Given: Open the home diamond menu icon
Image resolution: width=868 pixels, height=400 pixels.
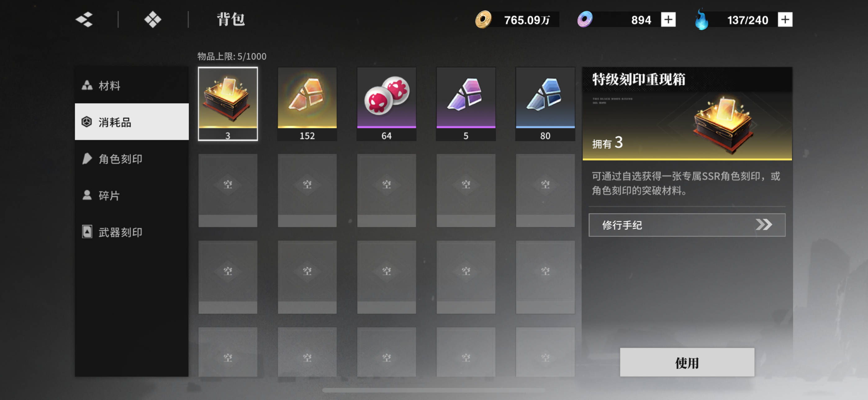Looking at the screenshot, I should coord(153,20).
